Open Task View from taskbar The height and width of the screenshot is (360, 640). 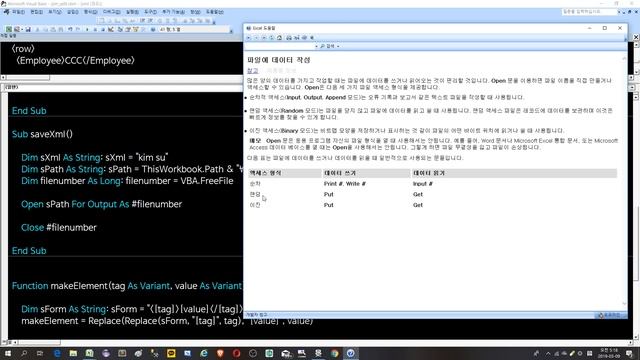[x=40, y=353]
